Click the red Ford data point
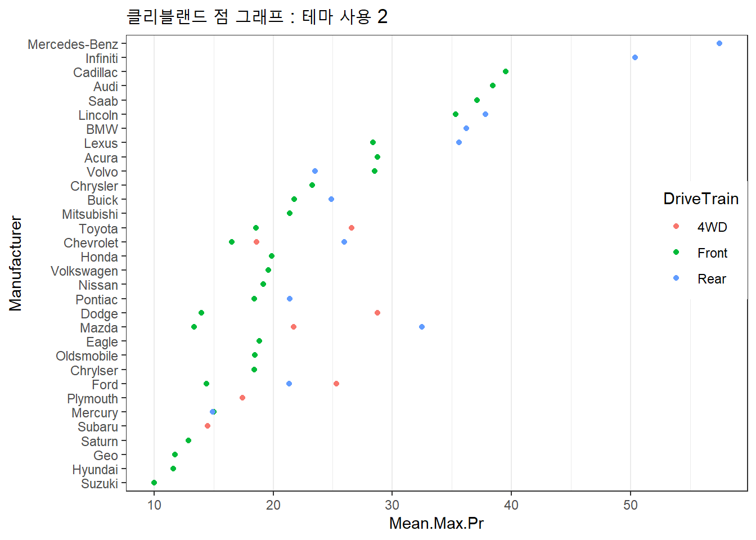This screenshot has height=540, width=756. click(x=336, y=384)
